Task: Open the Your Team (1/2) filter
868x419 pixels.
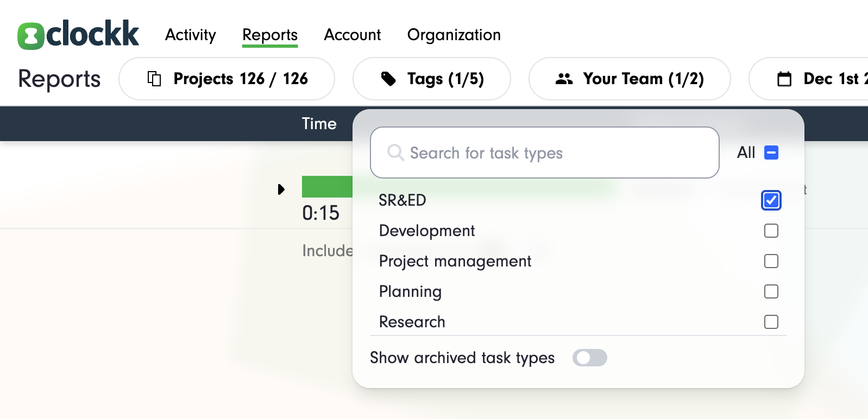Action: click(x=629, y=79)
